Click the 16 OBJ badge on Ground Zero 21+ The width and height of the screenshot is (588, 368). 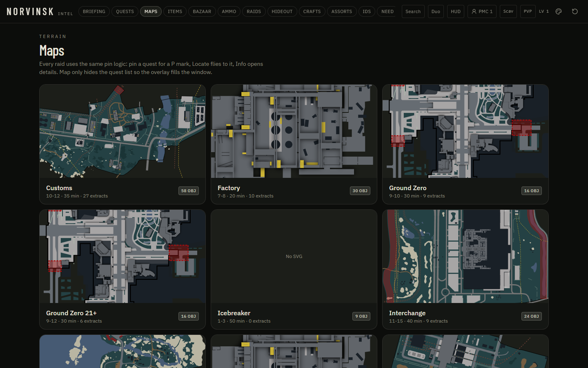pyautogui.click(x=189, y=316)
